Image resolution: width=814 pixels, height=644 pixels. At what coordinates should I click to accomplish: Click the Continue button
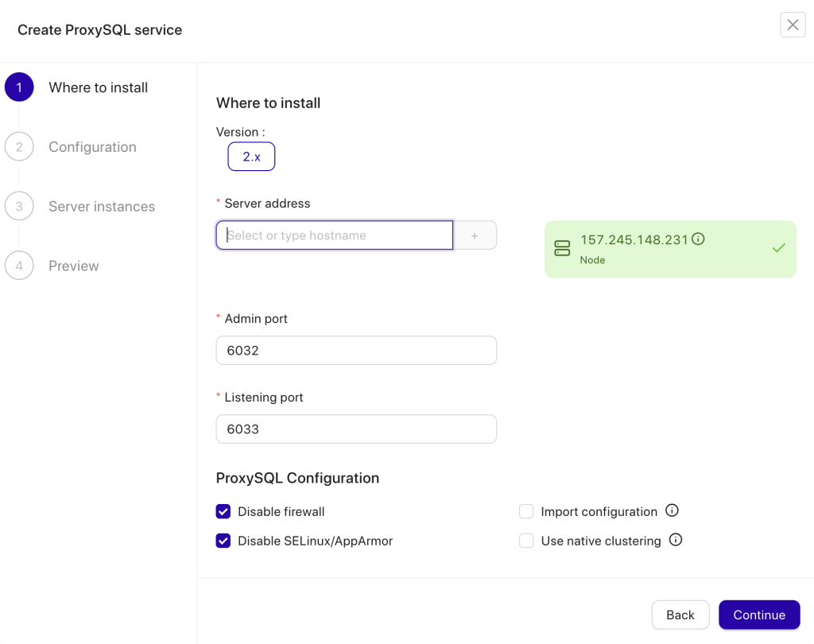pyautogui.click(x=759, y=615)
